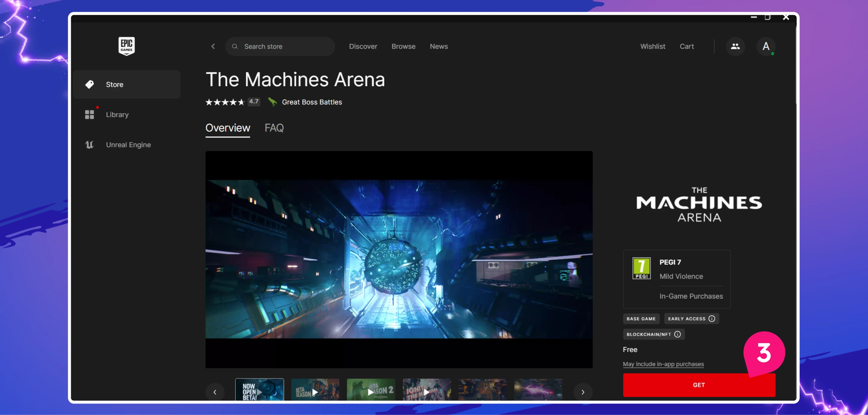Show previous media thumbnails
The height and width of the screenshot is (415, 868).
[x=215, y=392]
